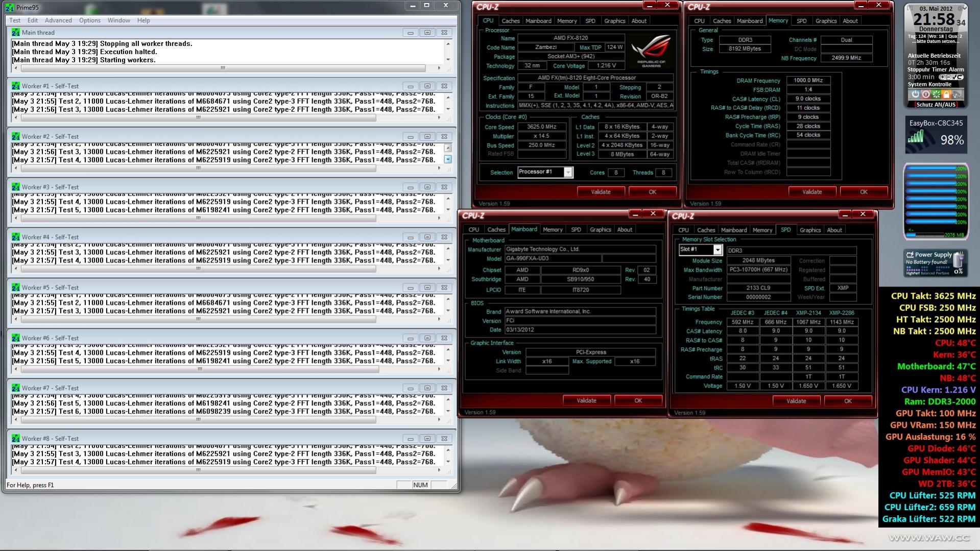Select the HighPerf power plan
The width and height of the screenshot is (980, 551).
913,273
